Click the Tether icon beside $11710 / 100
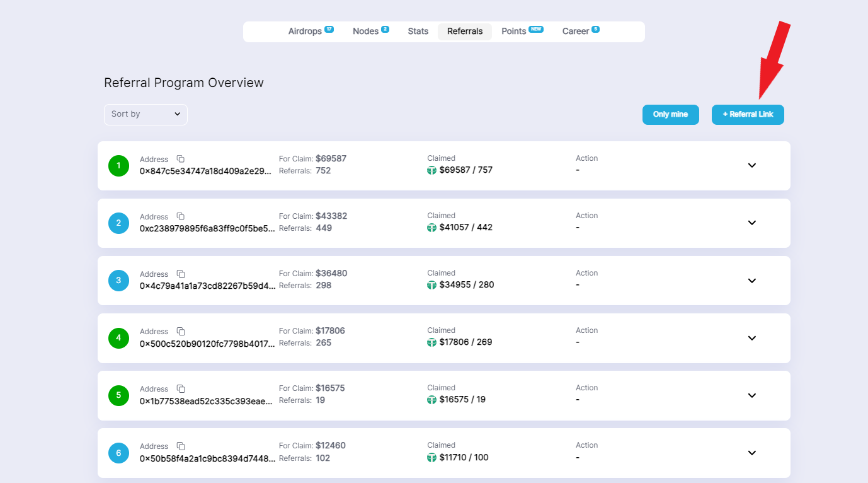The image size is (868, 483). click(431, 457)
